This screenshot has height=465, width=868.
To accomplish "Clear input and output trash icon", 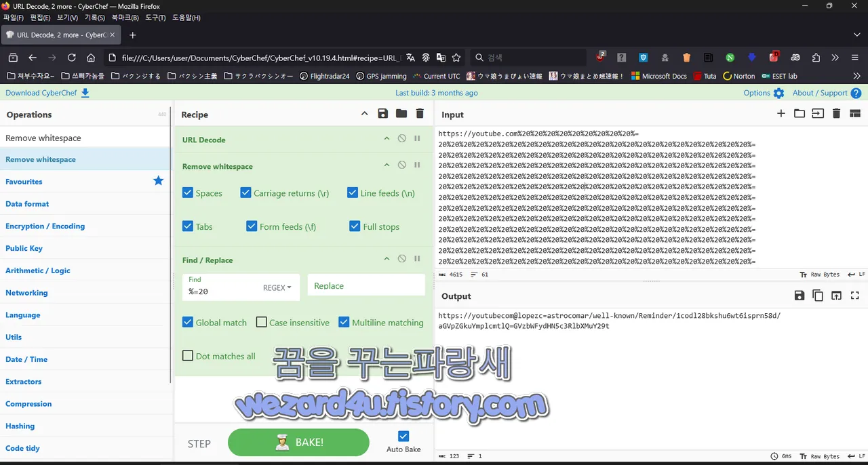I will coord(836,114).
